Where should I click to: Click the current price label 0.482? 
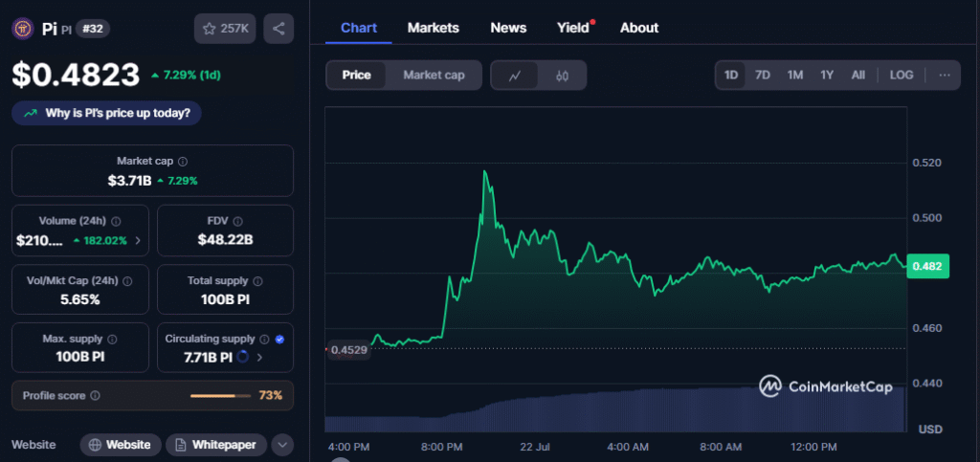[927, 266]
